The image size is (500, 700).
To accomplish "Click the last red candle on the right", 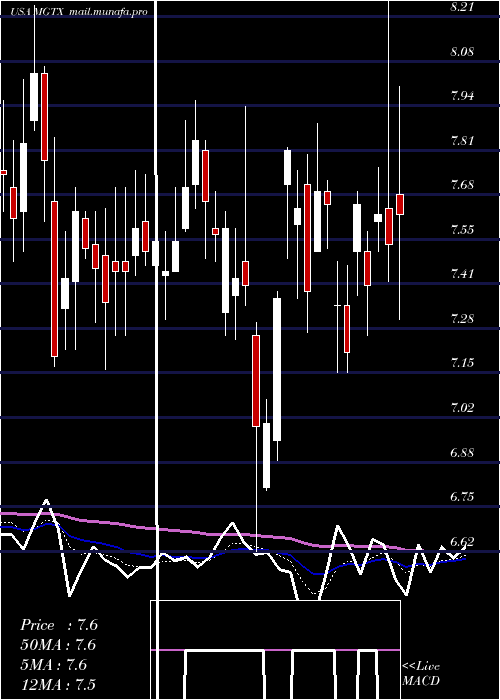I will [400, 204].
